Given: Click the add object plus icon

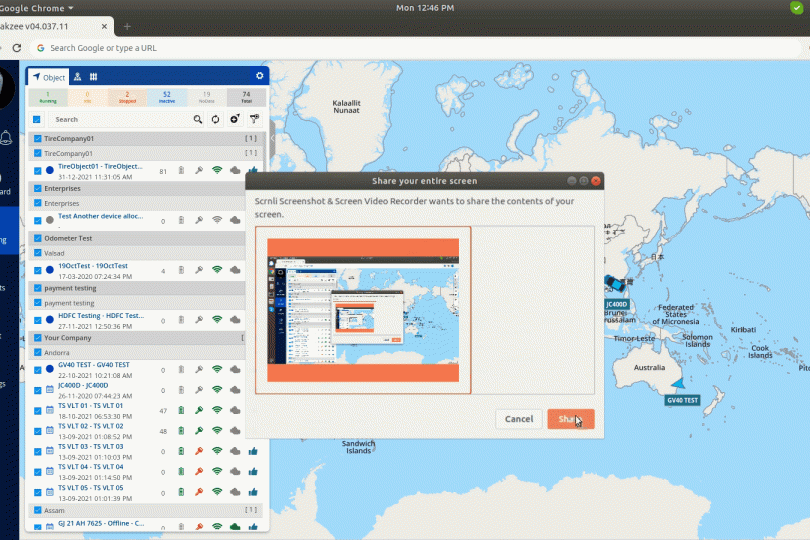Looking at the screenshot, I should tap(235, 119).
